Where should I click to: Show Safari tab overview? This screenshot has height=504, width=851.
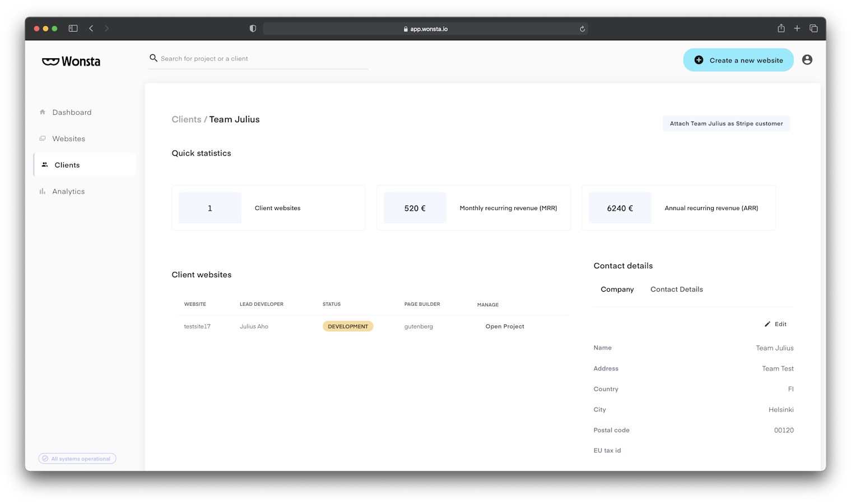click(x=813, y=29)
